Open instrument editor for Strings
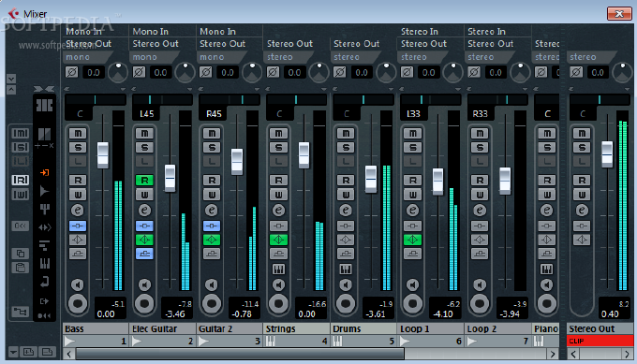637x364 pixels. (x=279, y=269)
